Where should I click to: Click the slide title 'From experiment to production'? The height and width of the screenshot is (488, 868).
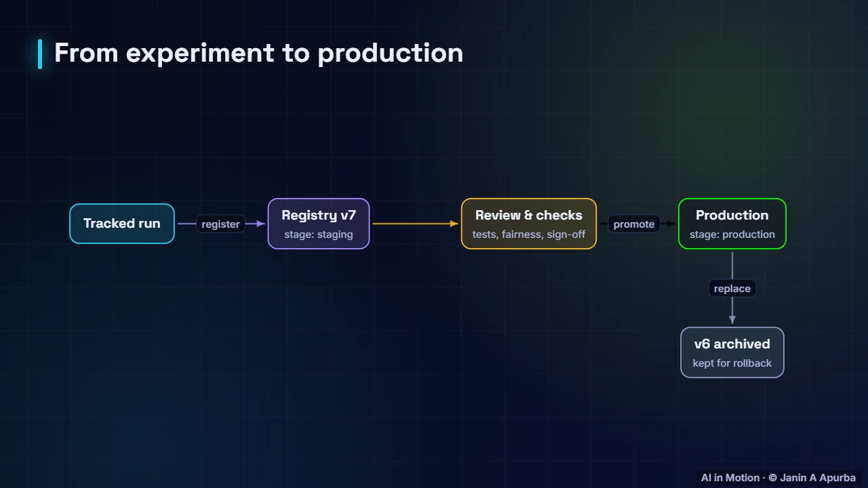258,53
